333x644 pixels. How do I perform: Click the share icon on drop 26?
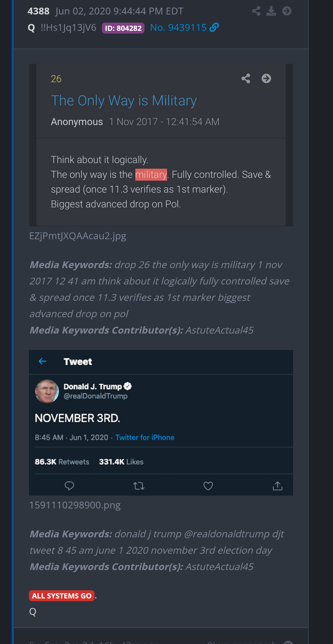tap(246, 79)
